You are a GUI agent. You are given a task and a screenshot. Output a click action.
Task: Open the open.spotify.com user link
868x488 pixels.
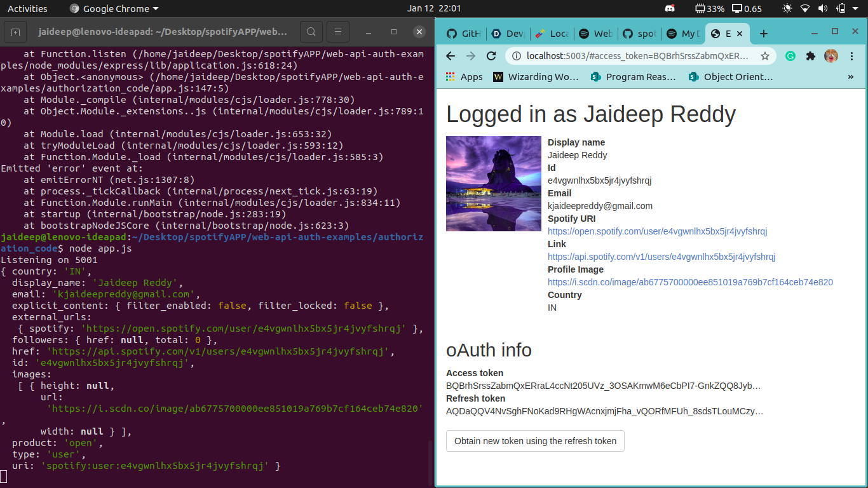click(657, 231)
